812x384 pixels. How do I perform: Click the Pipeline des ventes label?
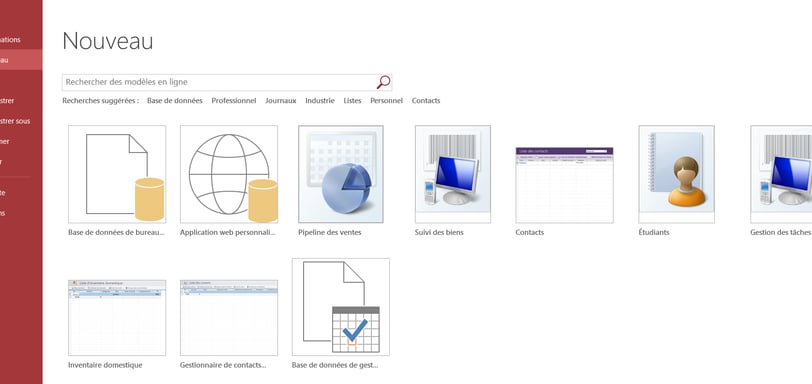pos(330,232)
